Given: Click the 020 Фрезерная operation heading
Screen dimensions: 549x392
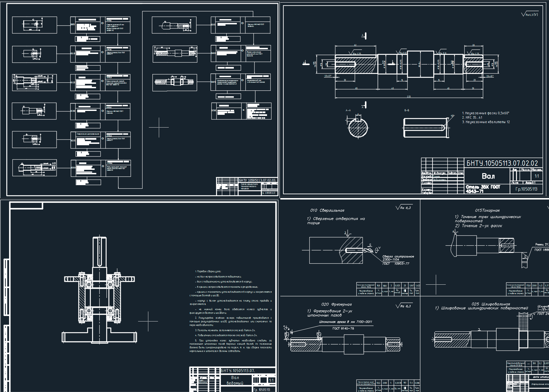Looking at the screenshot, I should coord(336,304).
